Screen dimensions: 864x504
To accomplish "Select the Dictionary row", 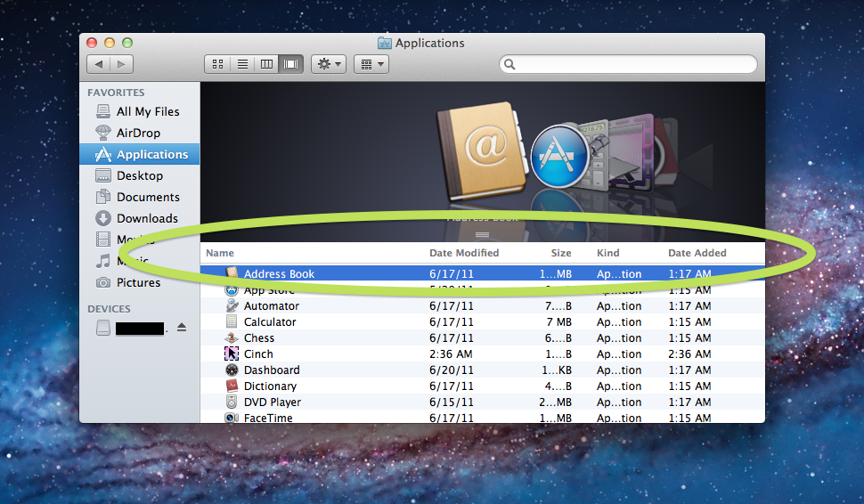I will [x=483, y=386].
